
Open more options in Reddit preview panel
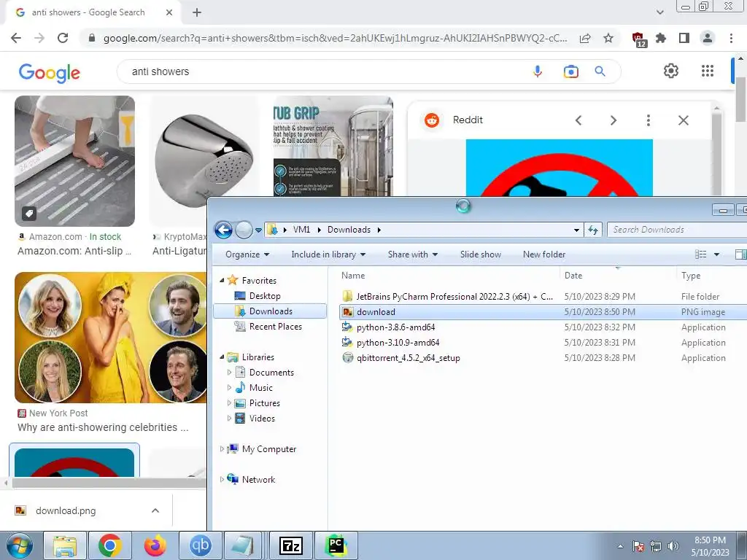(648, 120)
